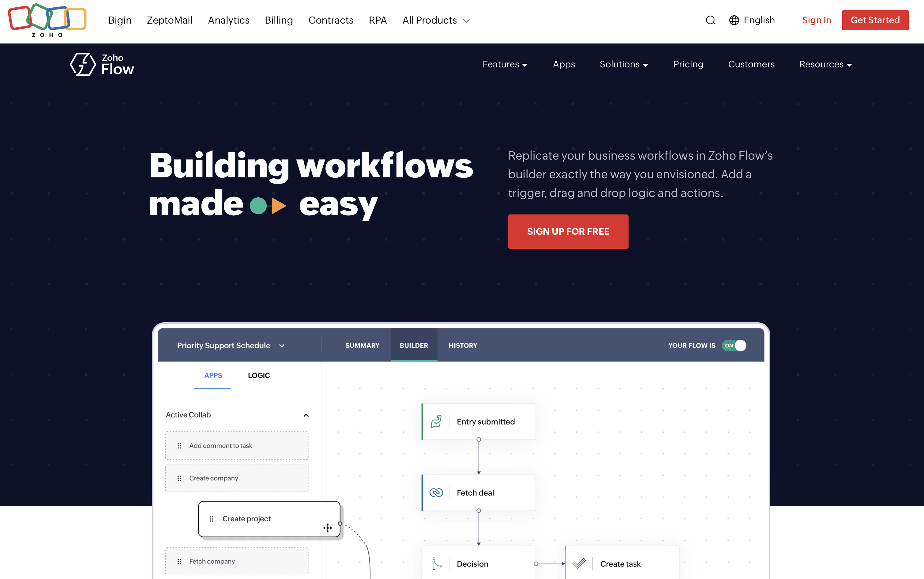
Task: Turn off the Your Flow Is toggle
Action: (734, 346)
